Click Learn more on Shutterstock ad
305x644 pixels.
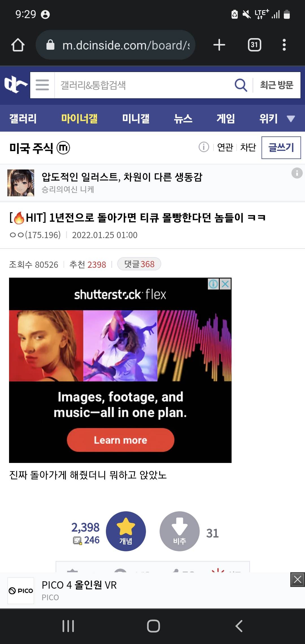[x=121, y=440]
